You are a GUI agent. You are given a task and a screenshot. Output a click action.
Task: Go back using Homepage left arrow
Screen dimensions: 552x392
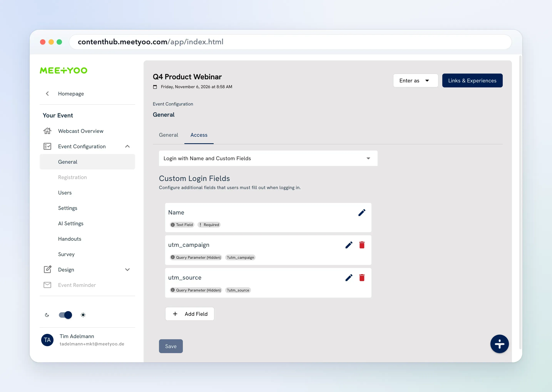pos(47,94)
